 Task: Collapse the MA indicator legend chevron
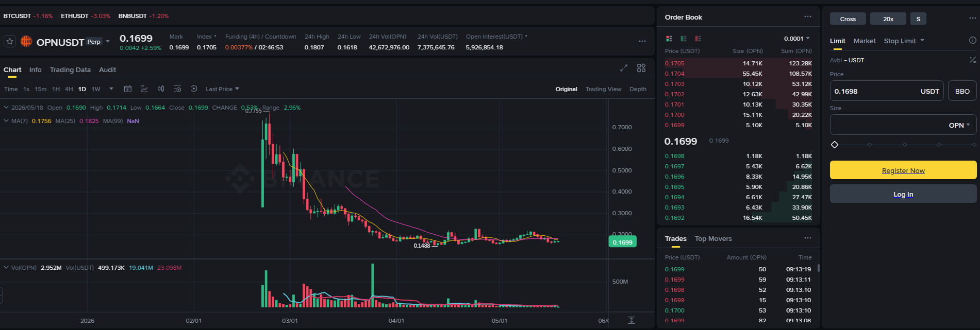[x=6, y=121]
